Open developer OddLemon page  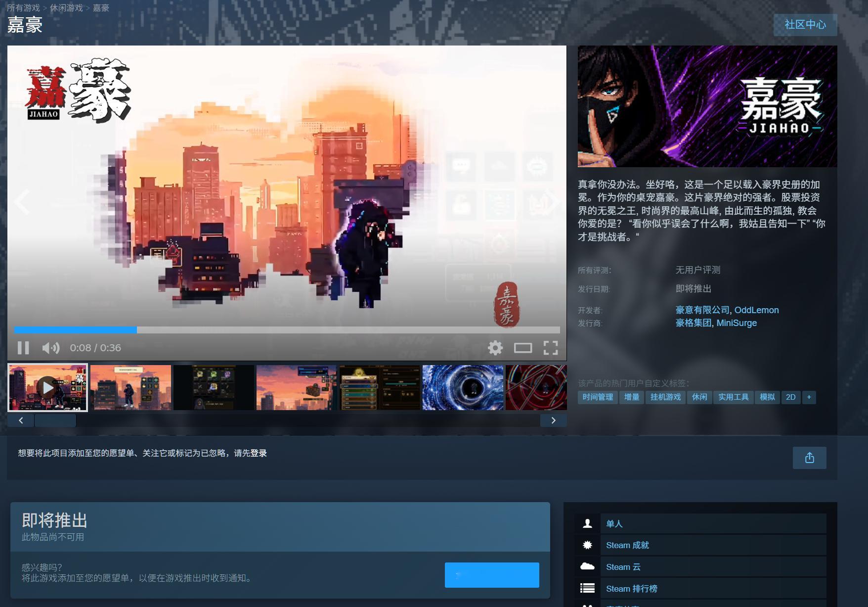756,310
